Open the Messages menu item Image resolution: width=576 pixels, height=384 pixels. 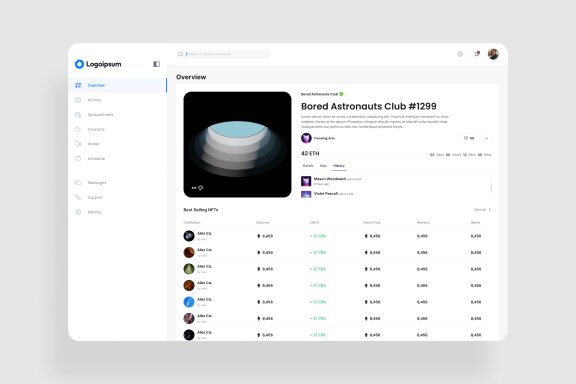118,183
